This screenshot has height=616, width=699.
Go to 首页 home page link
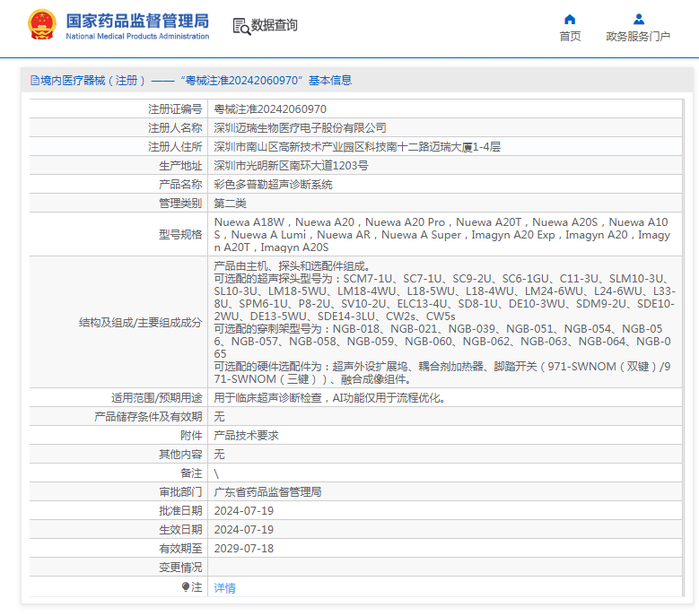pos(570,36)
